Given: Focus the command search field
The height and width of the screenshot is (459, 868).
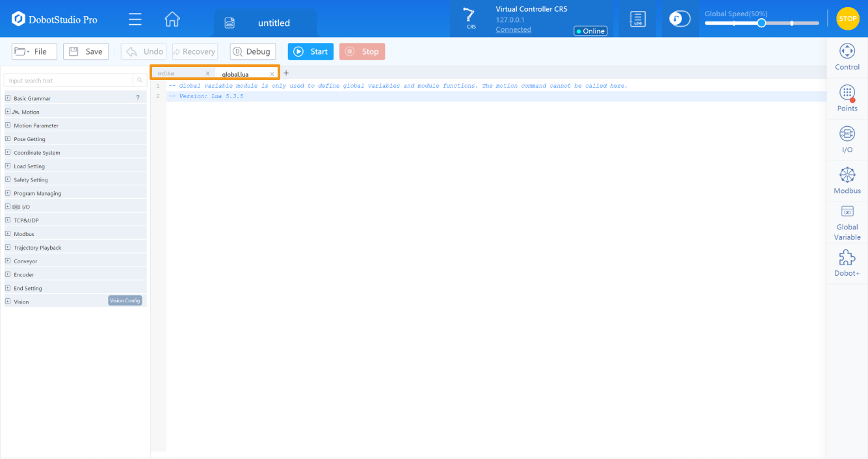Looking at the screenshot, I should [68, 81].
